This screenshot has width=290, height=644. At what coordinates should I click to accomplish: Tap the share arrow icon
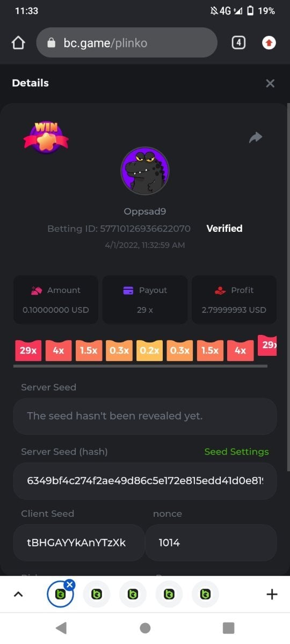pyautogui.click(x=256, y=138)
